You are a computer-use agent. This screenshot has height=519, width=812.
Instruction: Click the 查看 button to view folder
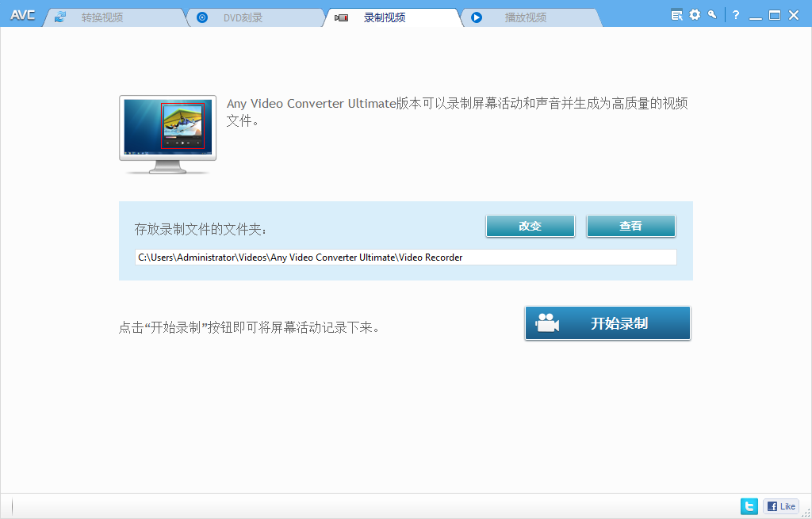[630, 226]
